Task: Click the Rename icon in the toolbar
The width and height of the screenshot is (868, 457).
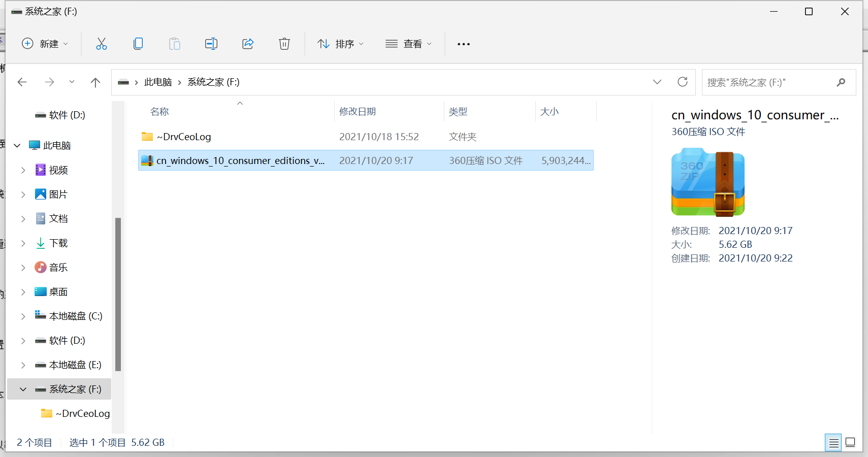Action: (x=211, y=44)
